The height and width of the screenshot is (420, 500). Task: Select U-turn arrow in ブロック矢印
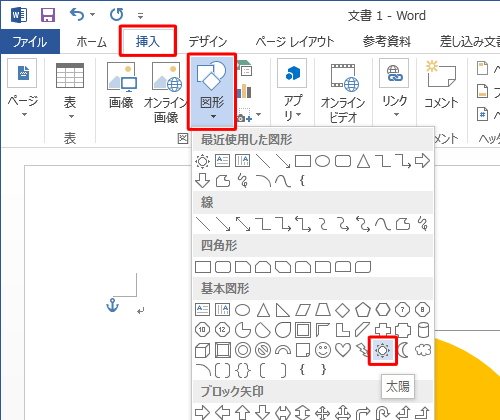(383, 413)
